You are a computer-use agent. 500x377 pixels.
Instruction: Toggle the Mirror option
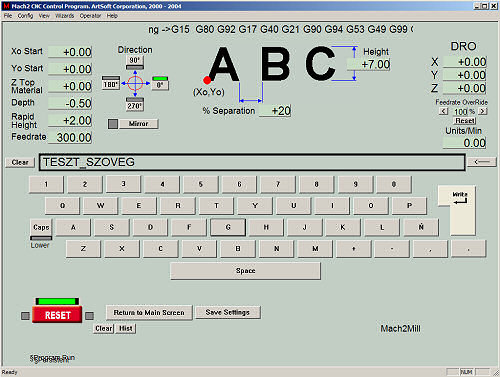(138, 124)
